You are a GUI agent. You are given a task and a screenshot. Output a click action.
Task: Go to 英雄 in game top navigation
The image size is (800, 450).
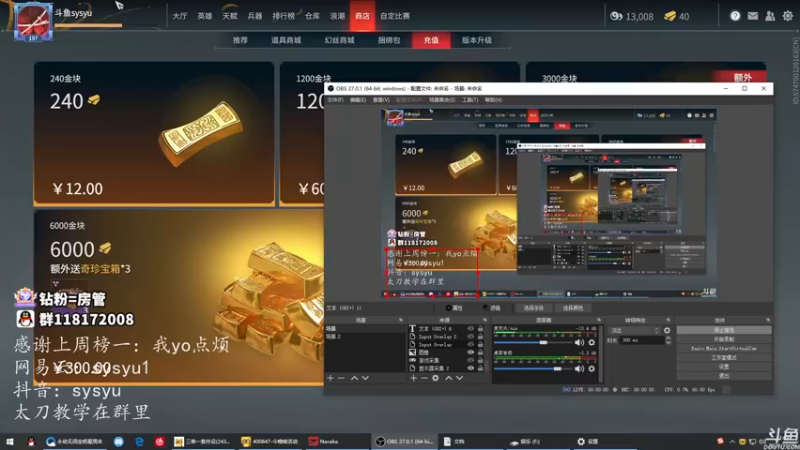point(205,16)
